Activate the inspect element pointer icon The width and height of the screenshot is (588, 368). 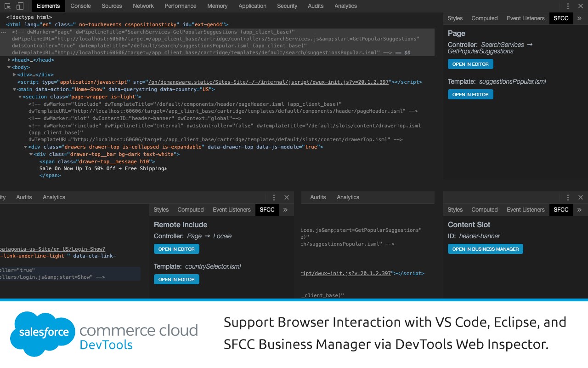pyautogui.click(x=8, y=6)
